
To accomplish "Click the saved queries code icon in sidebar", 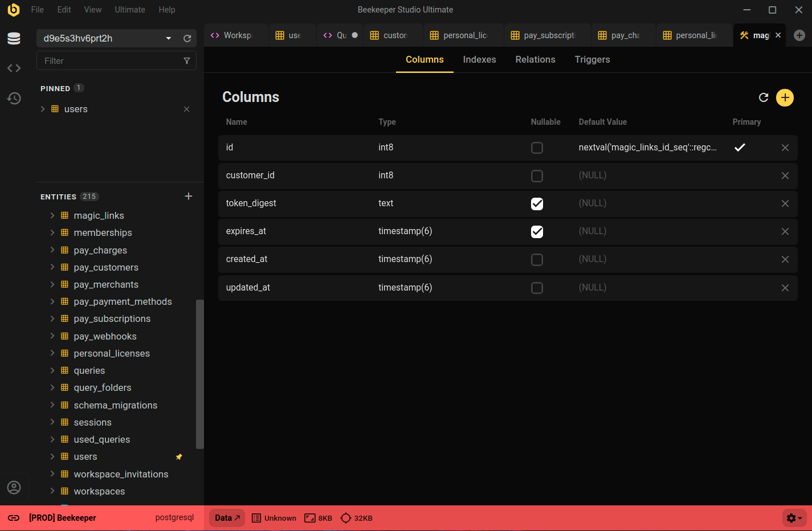I will pyautogui.click(x=14, y=68).
